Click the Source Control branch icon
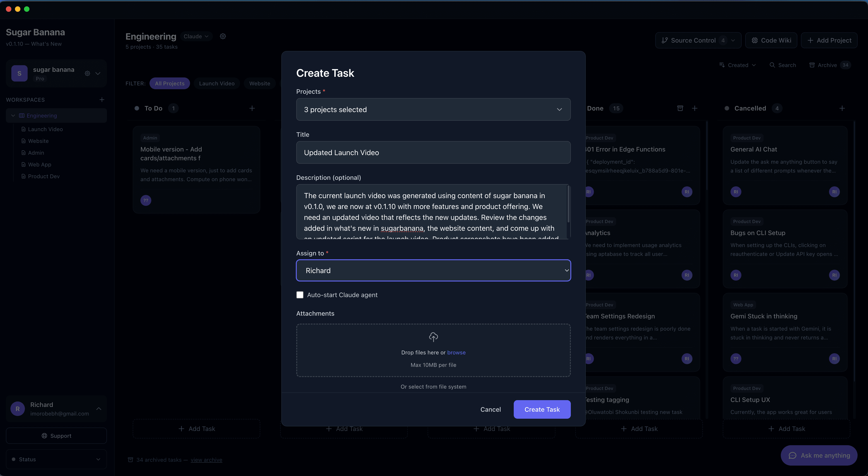 point(665,40)
